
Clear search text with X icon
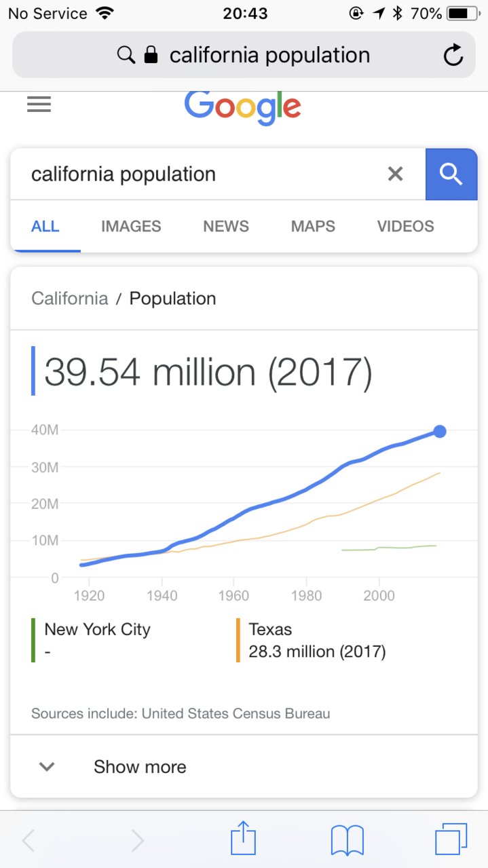pos(395,174)
